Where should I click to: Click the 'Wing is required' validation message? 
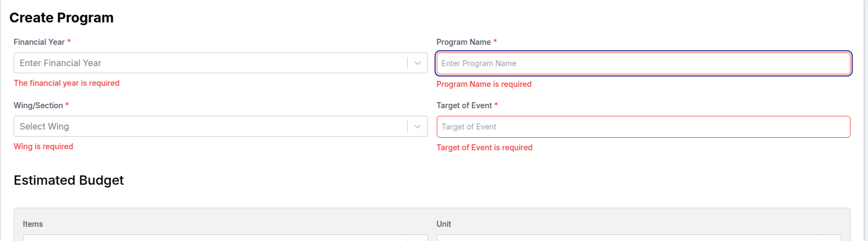tap(43, 146)
